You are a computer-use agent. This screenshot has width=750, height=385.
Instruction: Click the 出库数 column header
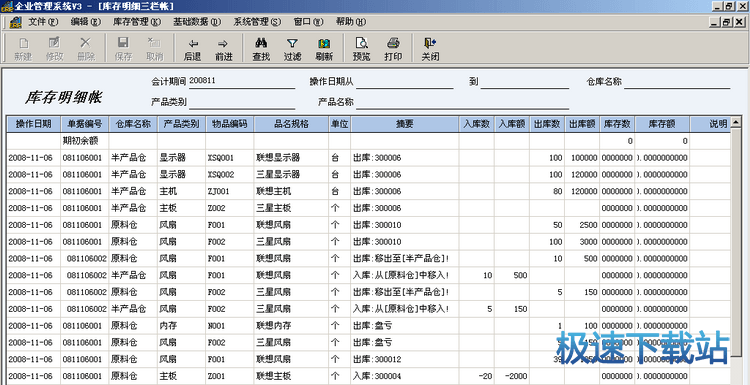547,124
